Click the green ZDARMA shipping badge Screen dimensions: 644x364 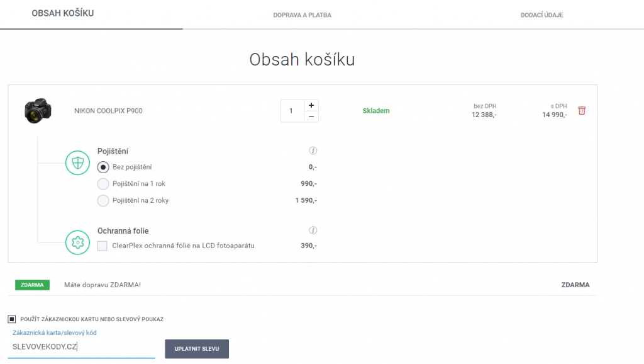(33, 285)
